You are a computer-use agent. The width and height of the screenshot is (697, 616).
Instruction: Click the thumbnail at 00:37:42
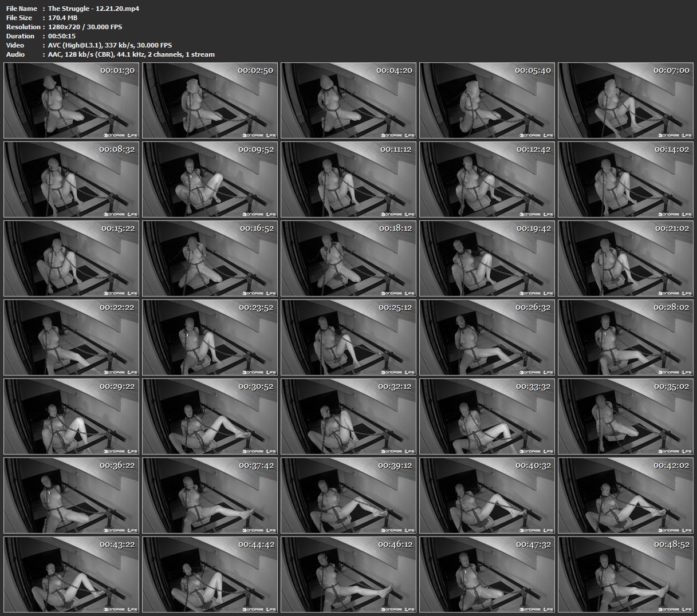[210, 495]
